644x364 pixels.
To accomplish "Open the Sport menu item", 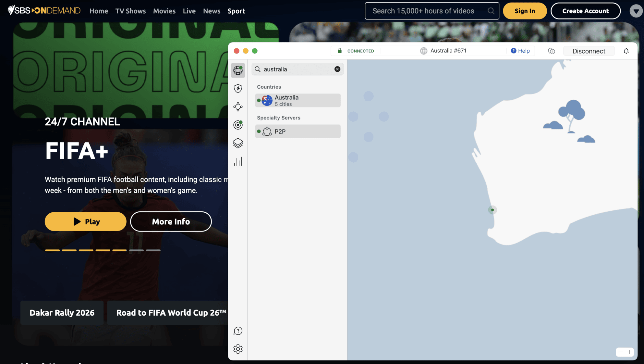I will 236,11.
